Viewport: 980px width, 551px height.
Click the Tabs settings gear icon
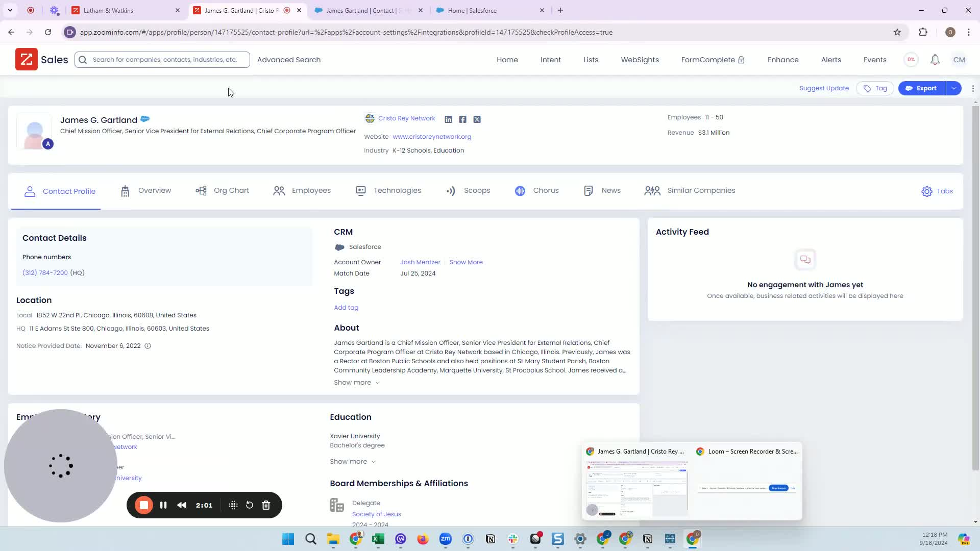tap(926, 191)
